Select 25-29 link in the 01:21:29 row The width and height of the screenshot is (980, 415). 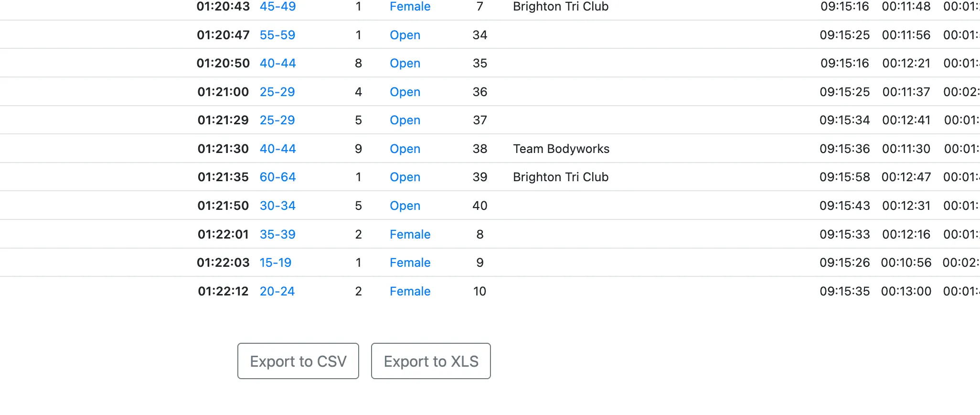coord(277,120)
